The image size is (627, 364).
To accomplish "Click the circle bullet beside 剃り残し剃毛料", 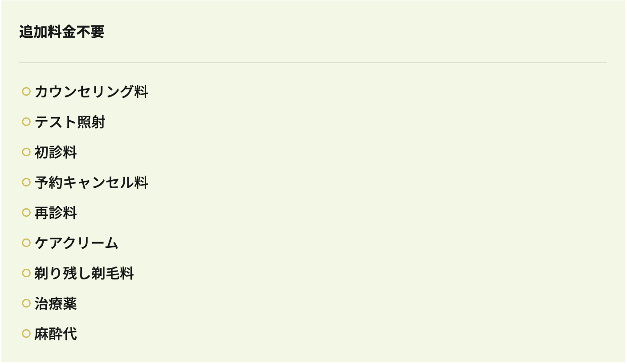I will [x=26, y=273].
